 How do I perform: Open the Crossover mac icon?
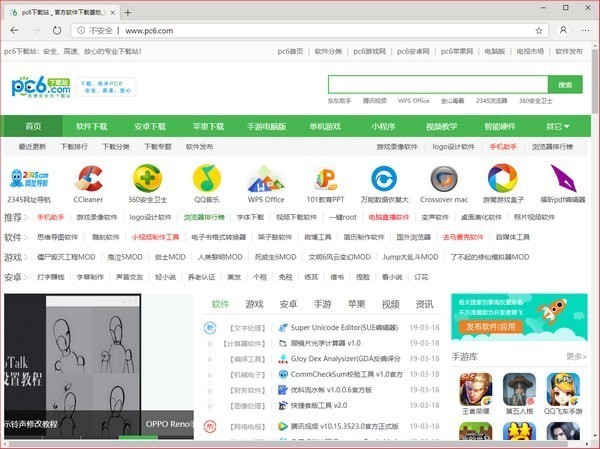[x=443, y=179]
